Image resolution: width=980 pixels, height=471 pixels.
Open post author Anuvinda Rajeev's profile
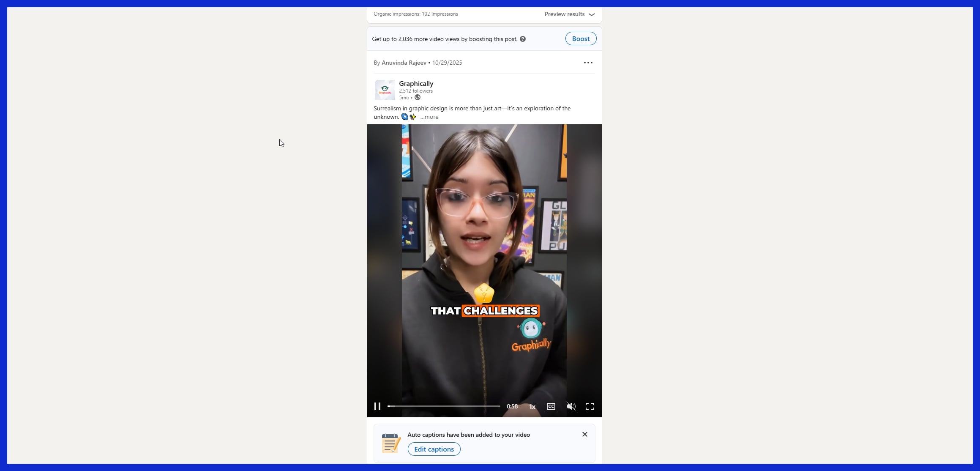point(404,62)
